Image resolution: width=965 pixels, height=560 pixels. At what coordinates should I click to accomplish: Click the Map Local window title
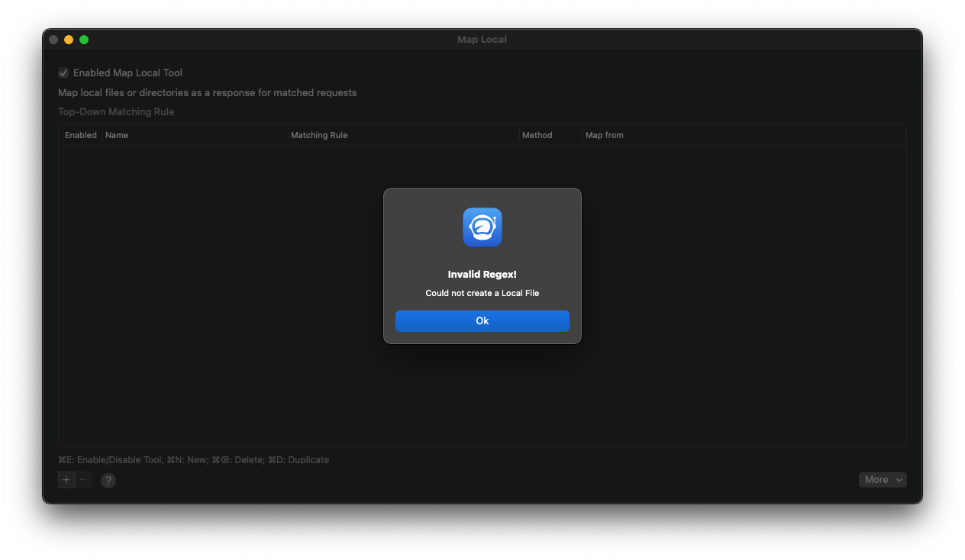(482, 40)
